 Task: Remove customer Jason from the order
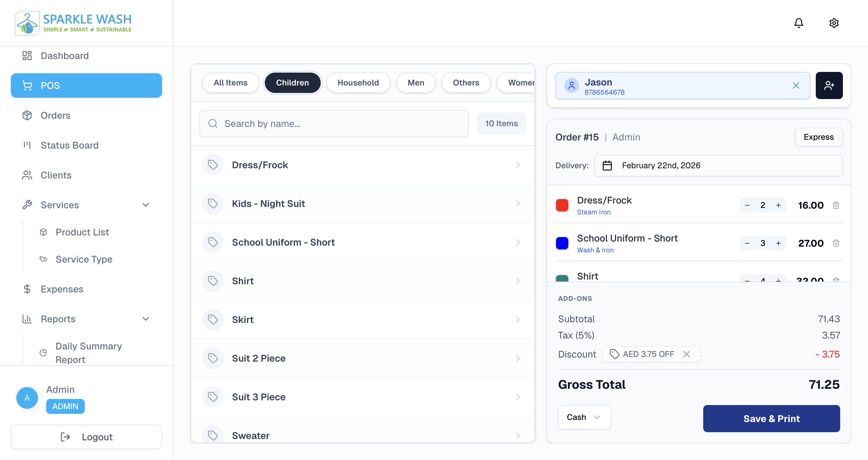[x=796, y=85]
